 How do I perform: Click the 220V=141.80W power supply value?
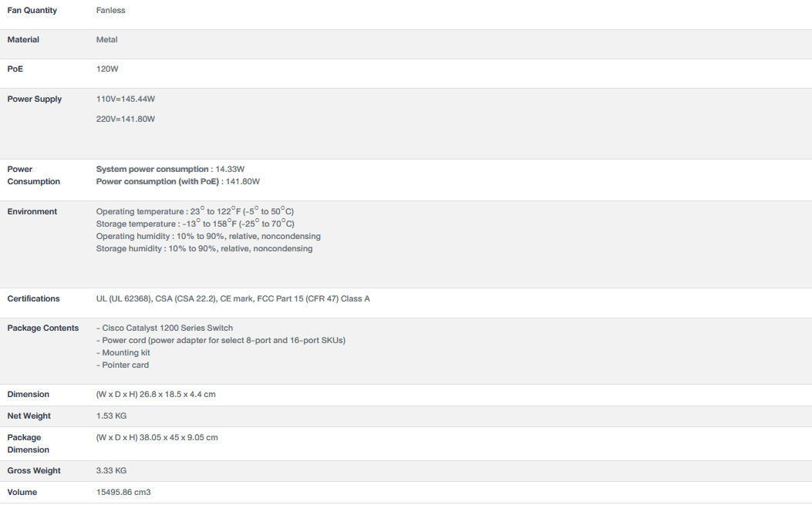point(126,120)
